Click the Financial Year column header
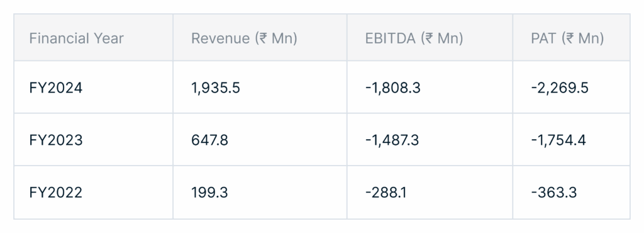The width and height of the screenshot is (644, 233). (76, 38)
